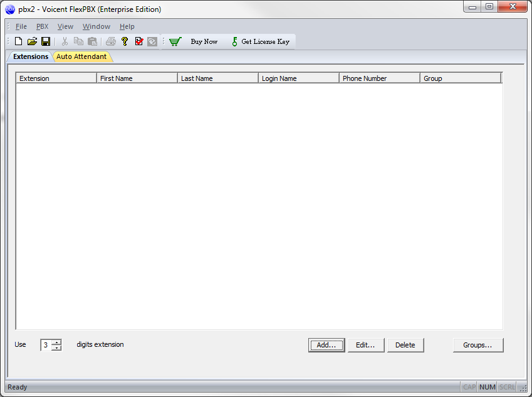Click the 'digits extension' label
532x397 pixels.
pos(100,344)
